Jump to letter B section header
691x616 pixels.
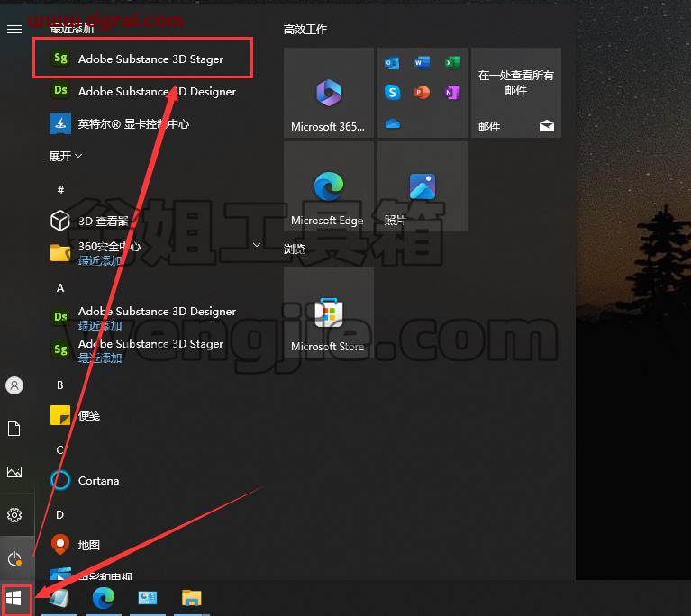[x=60, y=385]
